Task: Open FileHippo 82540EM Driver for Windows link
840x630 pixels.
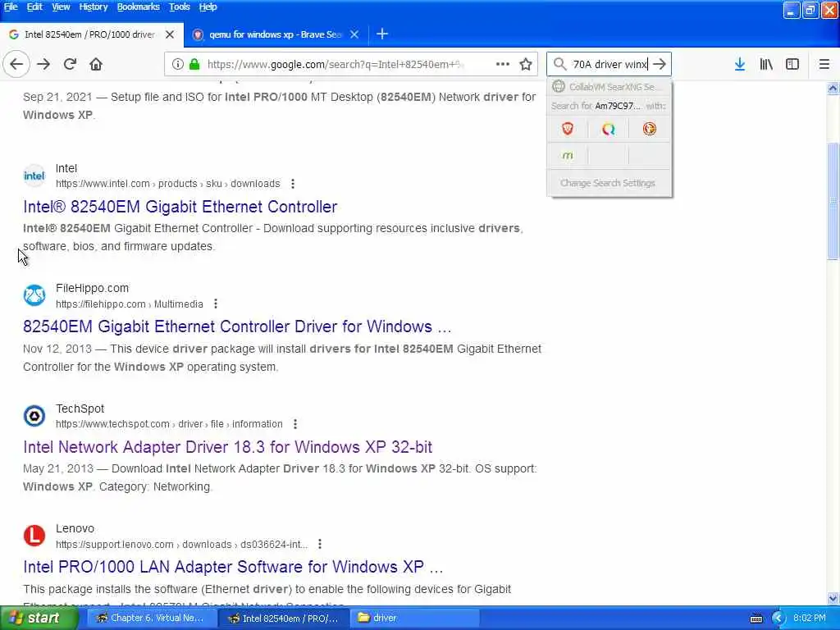Action: coord(237,326)
